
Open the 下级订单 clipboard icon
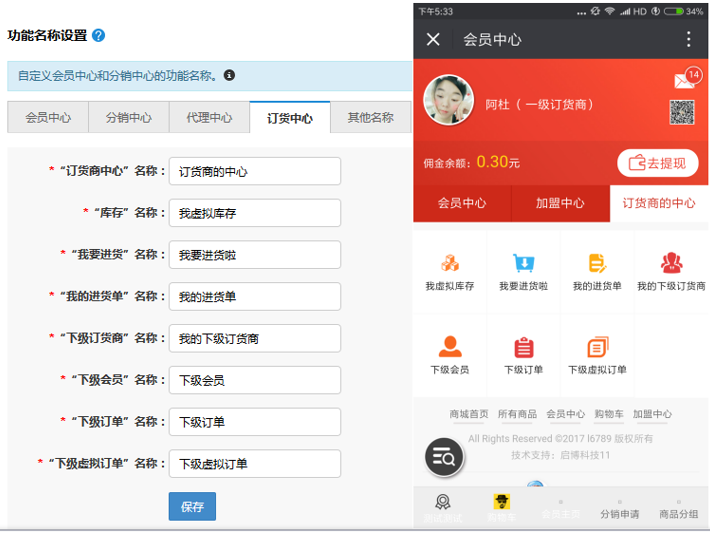[523, 347]
